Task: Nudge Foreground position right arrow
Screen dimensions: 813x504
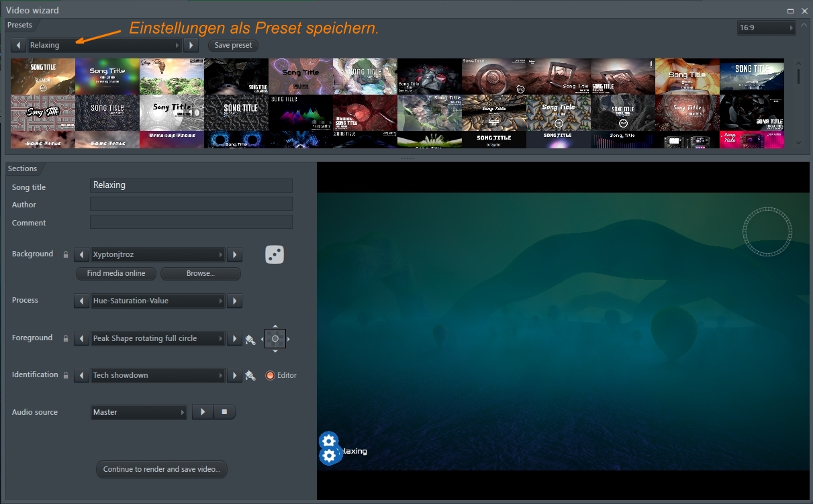Action: [289, 339]
